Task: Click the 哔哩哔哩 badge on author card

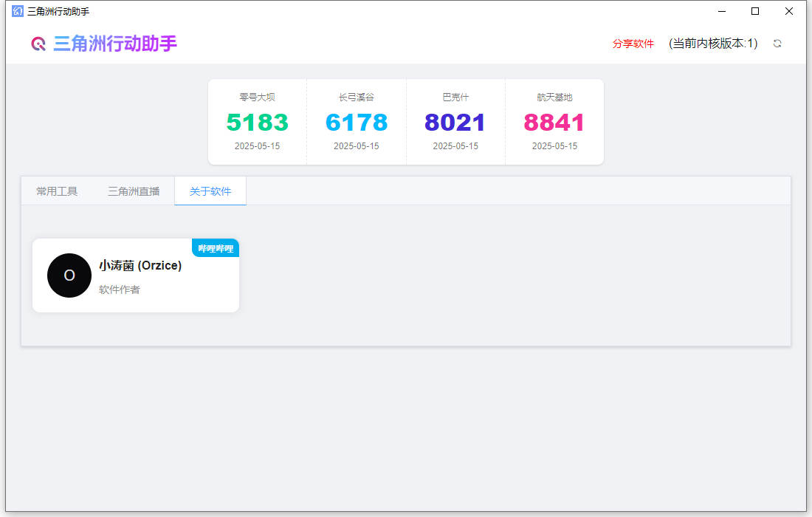Action: [216, 248]
